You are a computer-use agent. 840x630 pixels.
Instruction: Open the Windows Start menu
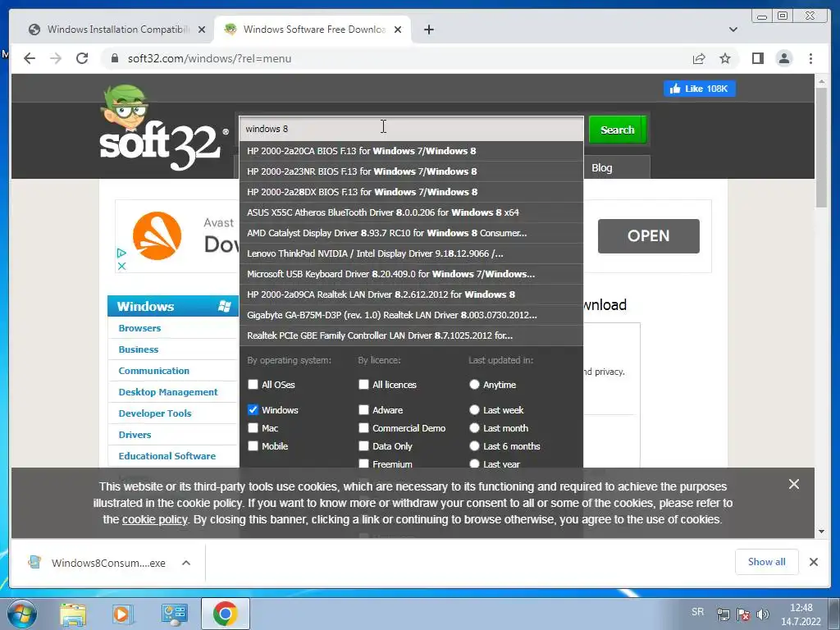click(21, 614)
